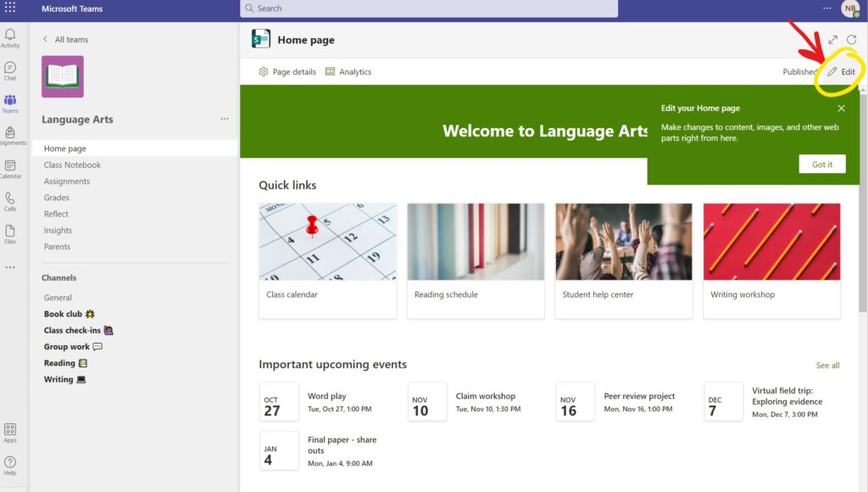This screenshot has height=492, width=868.
Task: Open Assignments backpack icon in rail
Action: point(10,136)
